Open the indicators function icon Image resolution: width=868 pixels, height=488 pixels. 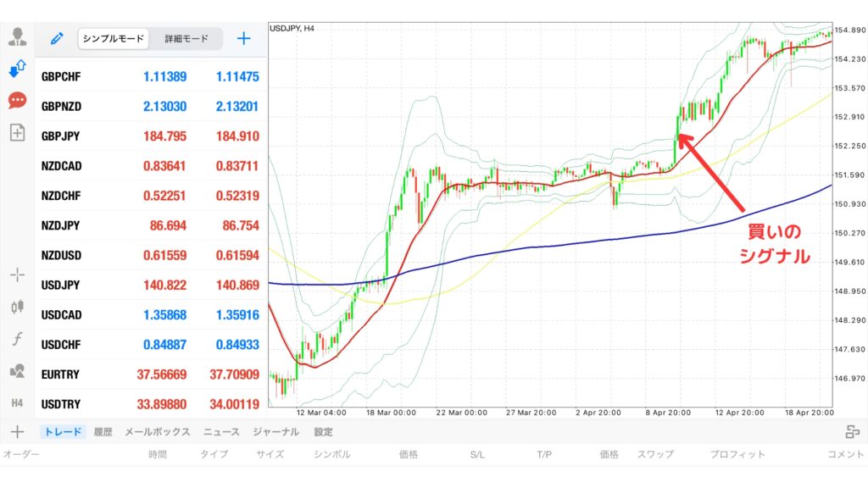click(17, 338)
